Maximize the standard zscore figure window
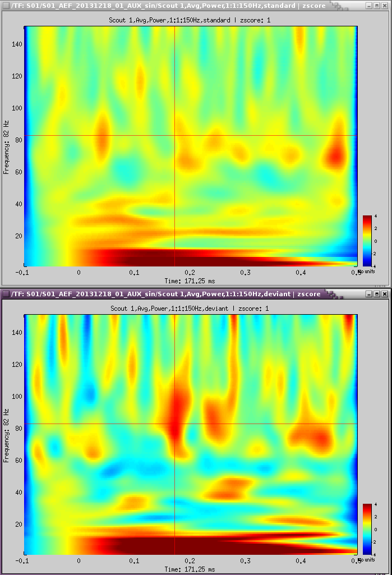 click(x=377, y=5)
